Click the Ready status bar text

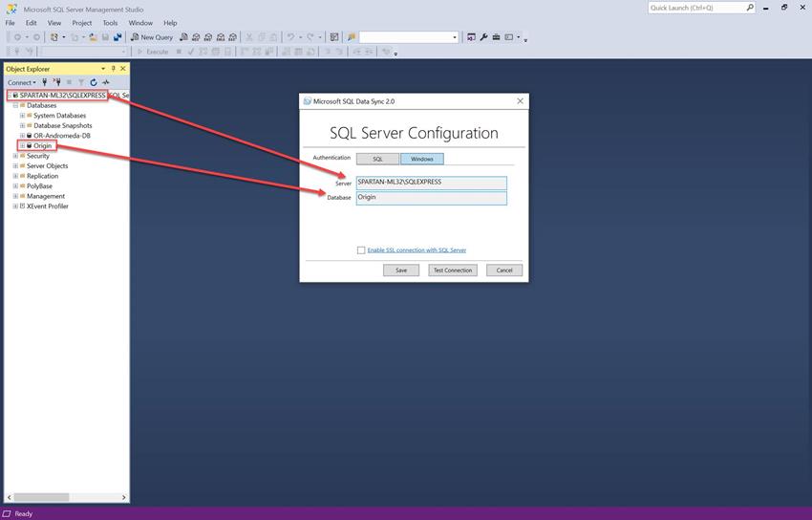point(23,513)
